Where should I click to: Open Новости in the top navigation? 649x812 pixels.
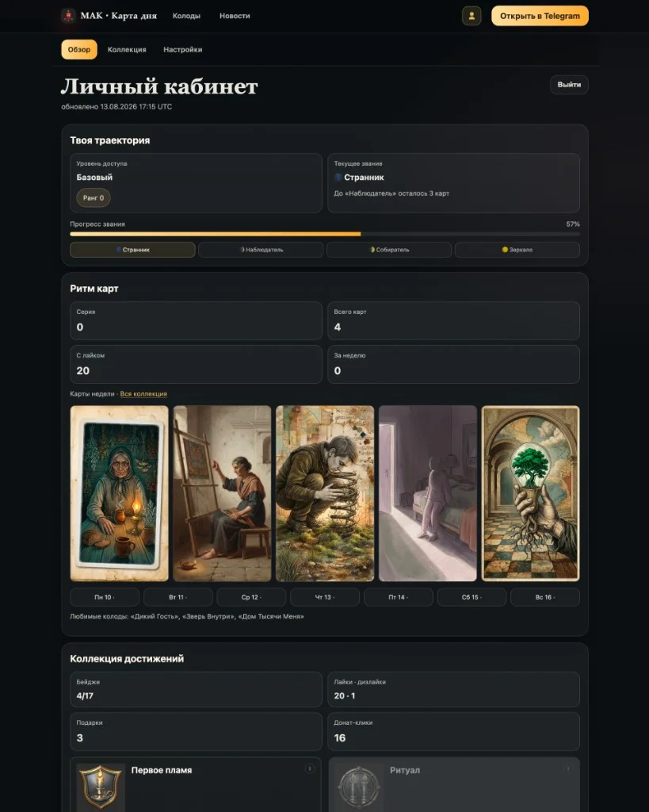[235, 16]
